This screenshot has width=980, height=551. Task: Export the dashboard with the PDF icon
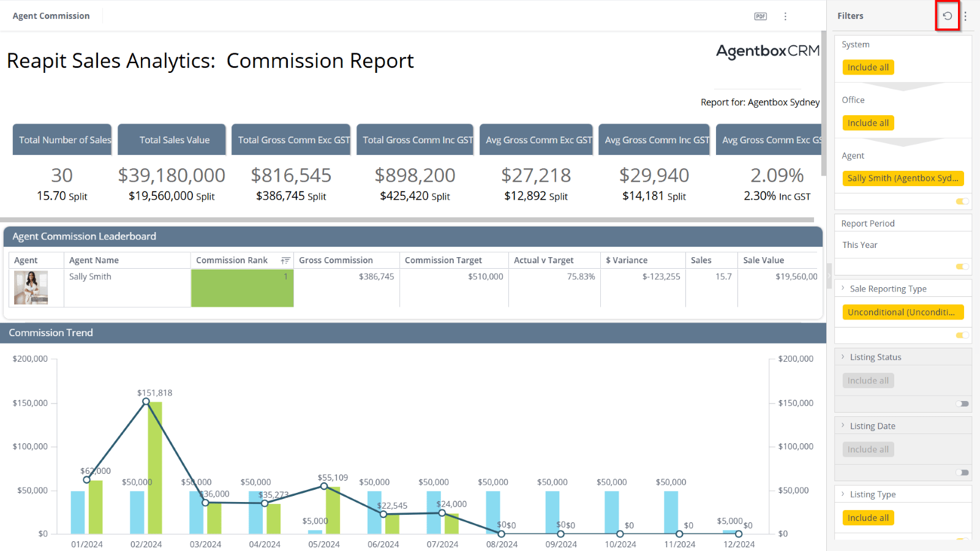760,17
